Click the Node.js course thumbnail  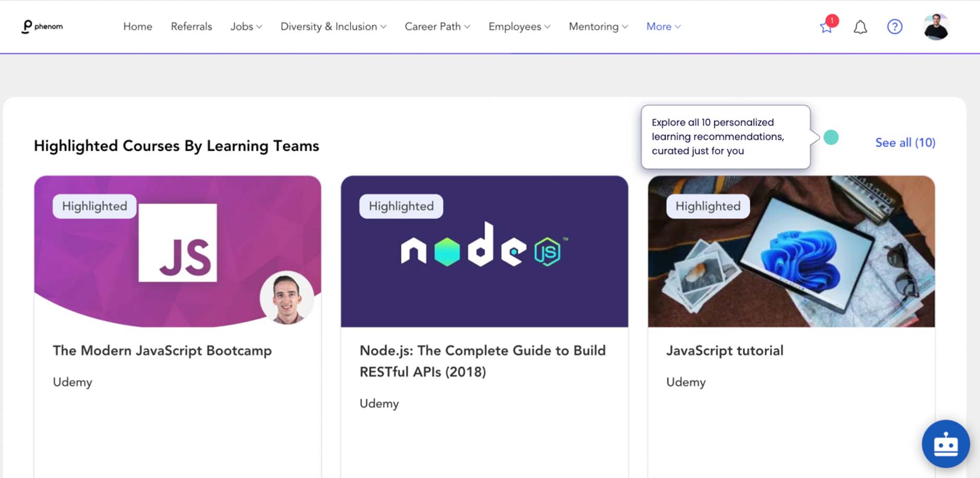tap(484, 252)
